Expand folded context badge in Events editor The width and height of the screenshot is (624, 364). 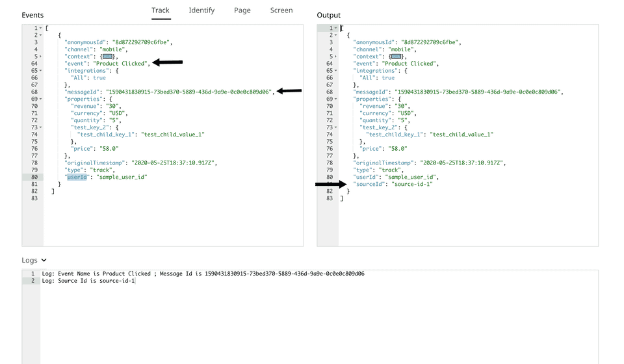pyautogui.click(x=108, y=57)
